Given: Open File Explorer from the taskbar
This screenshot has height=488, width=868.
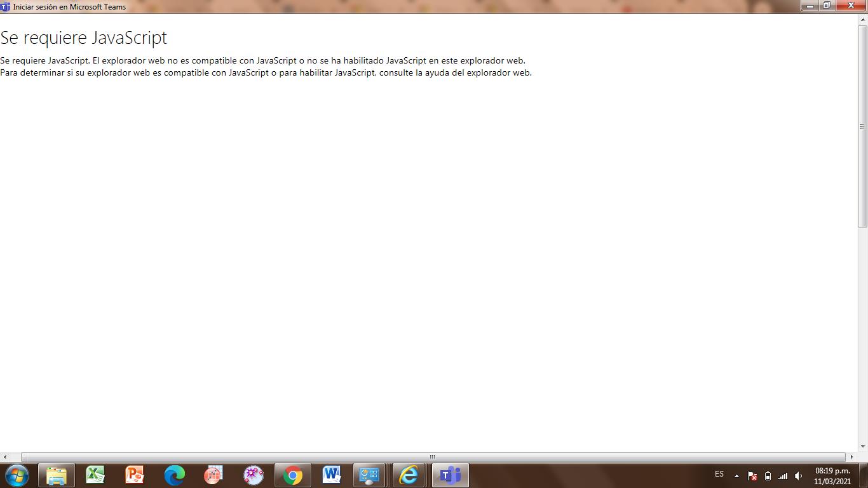Looking at the screenshot, I should pos(57,475).
